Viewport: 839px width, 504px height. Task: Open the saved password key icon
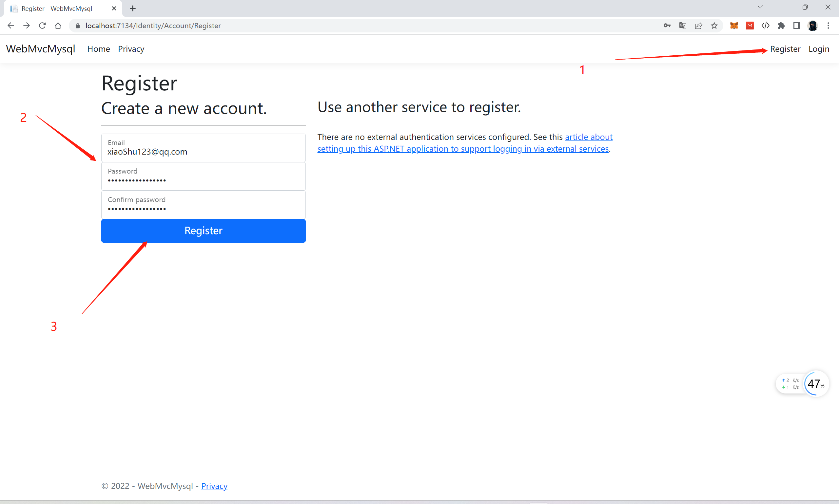(x=667, y=26)
